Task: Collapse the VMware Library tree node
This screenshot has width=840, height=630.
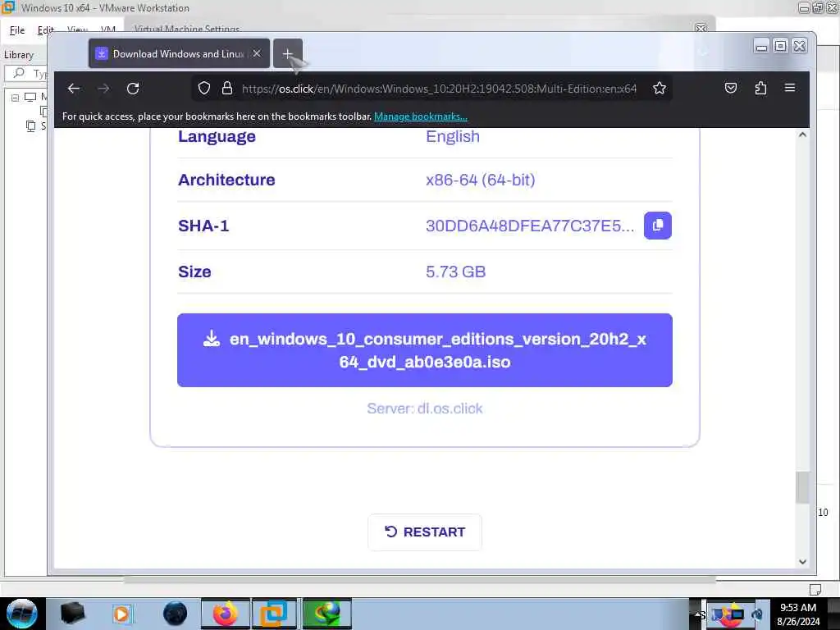Action: (x=15, y=98)
